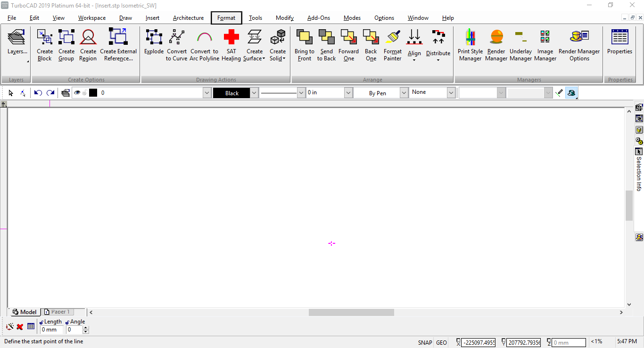This screenshot has width=644, height=348.
Task: Activate the Format Painter
Action: [393, 45]
